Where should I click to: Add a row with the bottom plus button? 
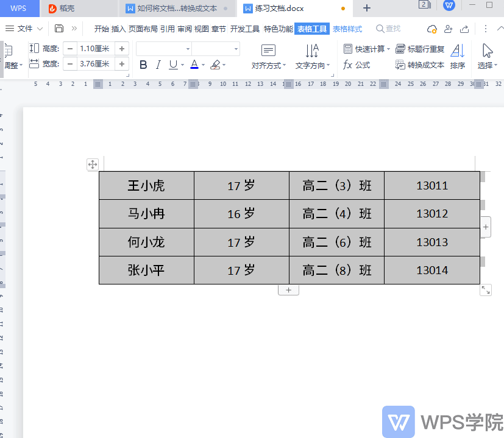pos(289,290)
